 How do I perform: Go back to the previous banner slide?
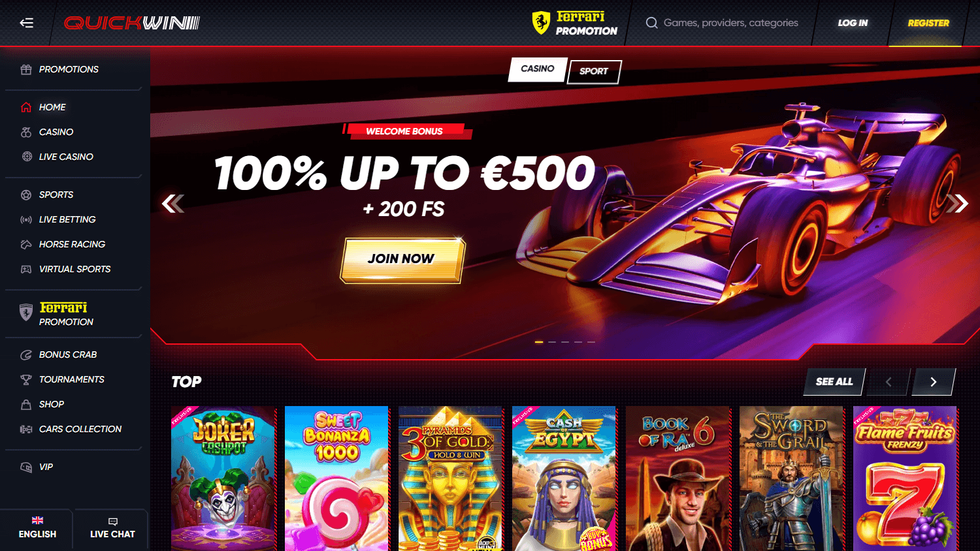173,204
